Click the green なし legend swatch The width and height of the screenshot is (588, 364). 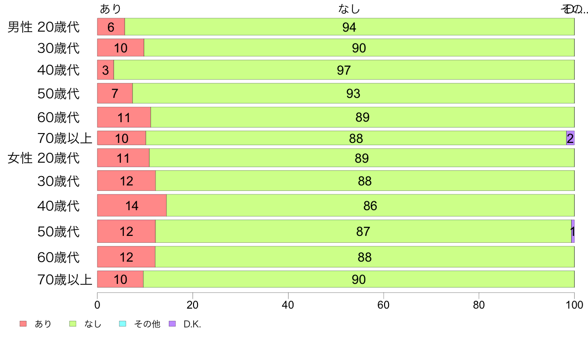click(73, 323)
